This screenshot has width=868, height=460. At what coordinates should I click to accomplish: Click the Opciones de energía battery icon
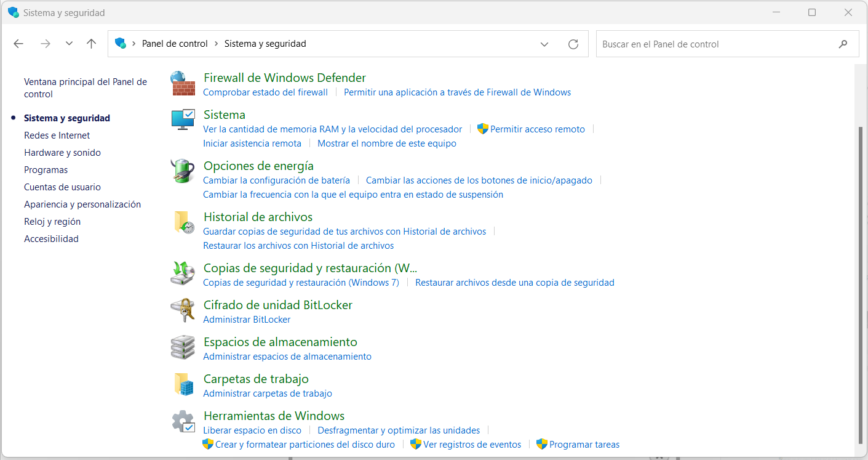183,171
